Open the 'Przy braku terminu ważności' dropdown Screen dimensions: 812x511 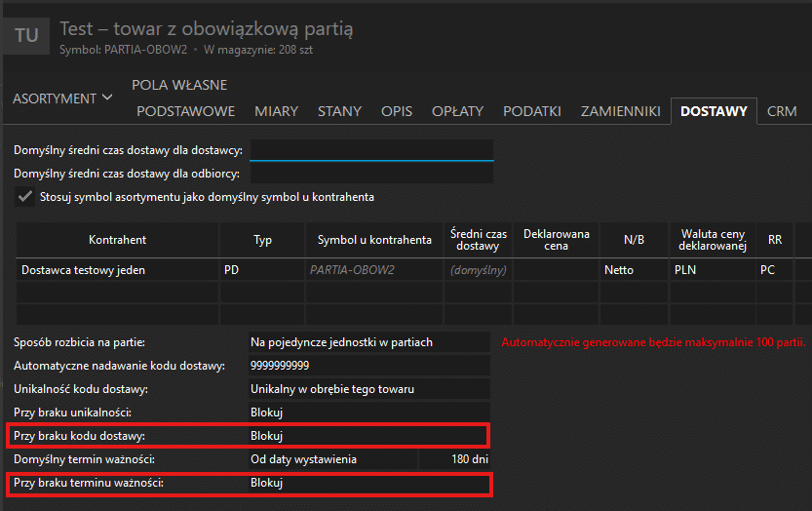(368, 483)
